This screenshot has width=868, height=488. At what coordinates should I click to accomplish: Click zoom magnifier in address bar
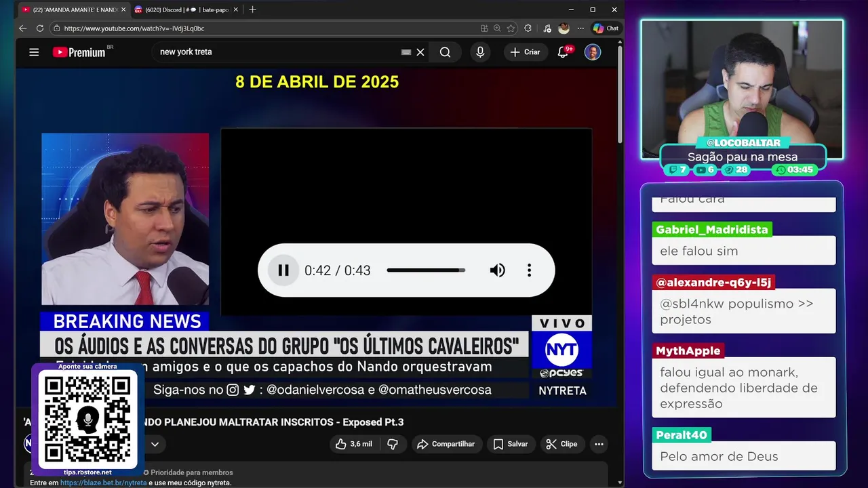click(497, 28)
